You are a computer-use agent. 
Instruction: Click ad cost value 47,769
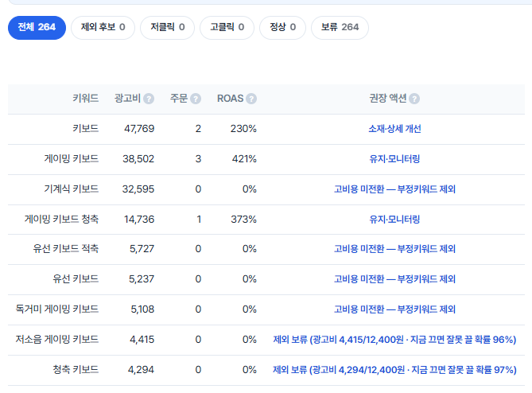tap(139, 129)
